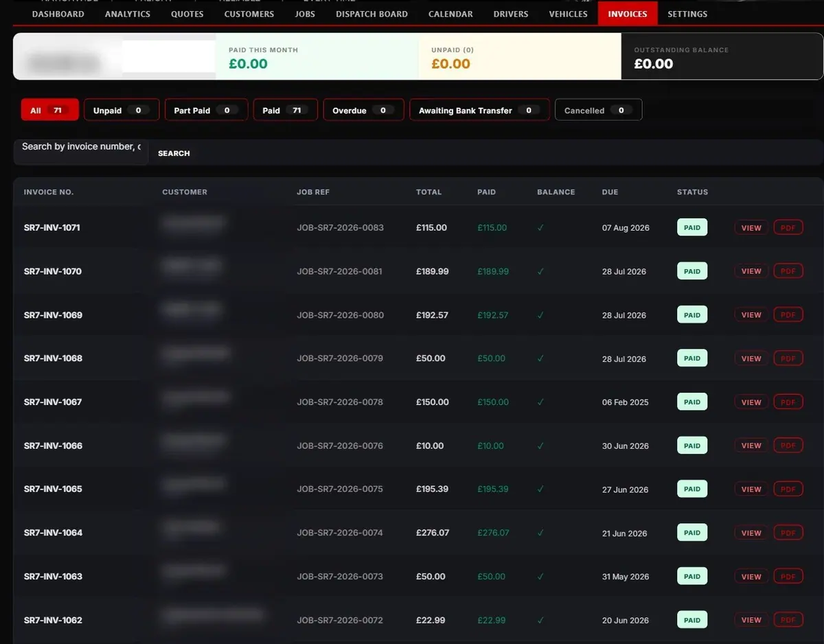Filter invoices by Unpaid

click(x=122, y=110)
